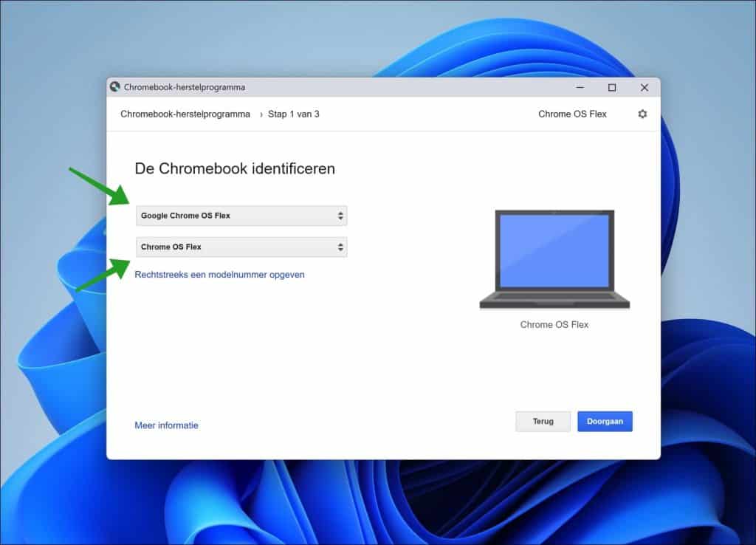Screen dimensions: 756x545
Task: Open "Meer informatie"
Action: (x=166, y=425)
